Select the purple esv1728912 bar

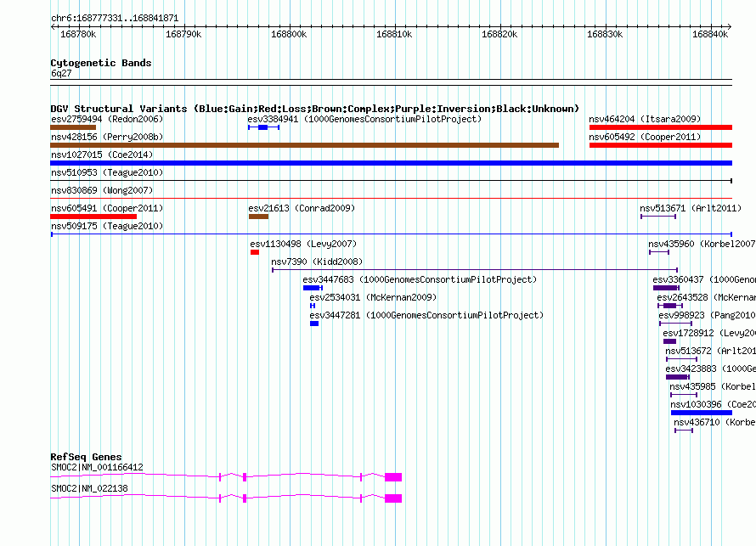pos(669,341)
